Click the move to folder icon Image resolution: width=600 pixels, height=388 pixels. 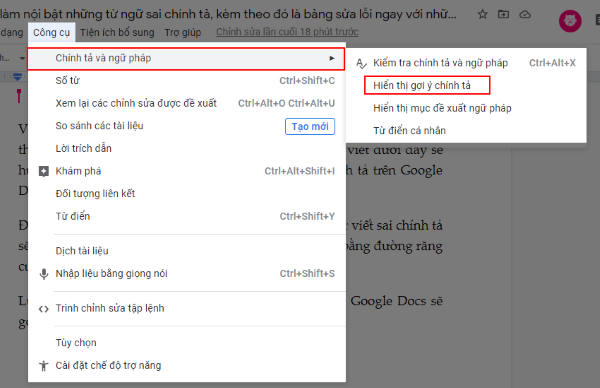[x=503, y=15]
